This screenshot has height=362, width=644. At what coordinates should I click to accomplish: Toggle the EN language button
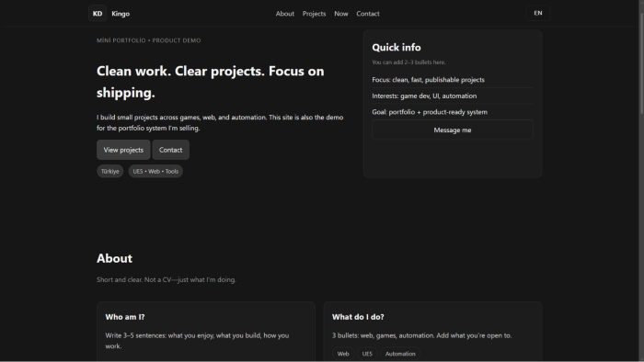pyautogui.click(x=537, y=13)
